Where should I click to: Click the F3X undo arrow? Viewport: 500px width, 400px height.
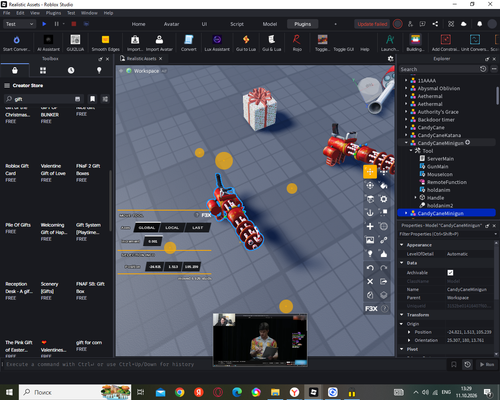[x=370, y=268]
